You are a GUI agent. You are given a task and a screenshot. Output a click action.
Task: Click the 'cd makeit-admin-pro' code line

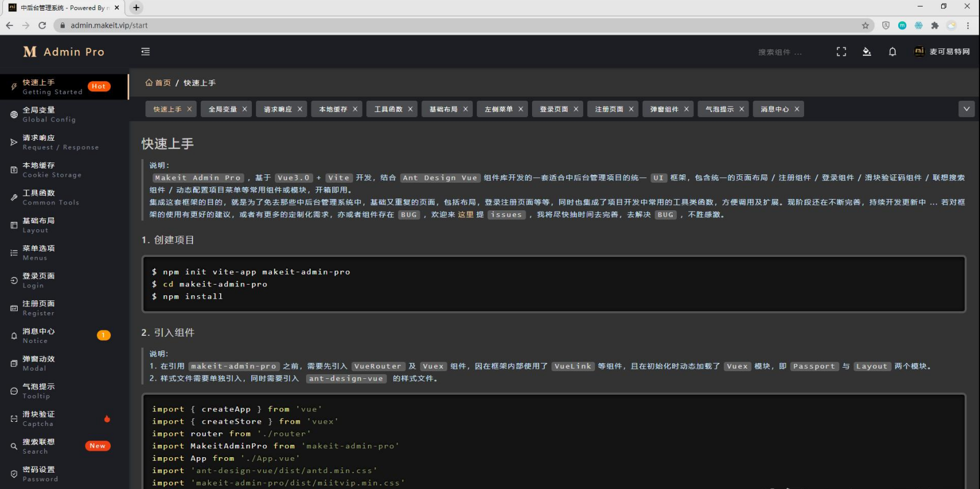pos(210,284)
